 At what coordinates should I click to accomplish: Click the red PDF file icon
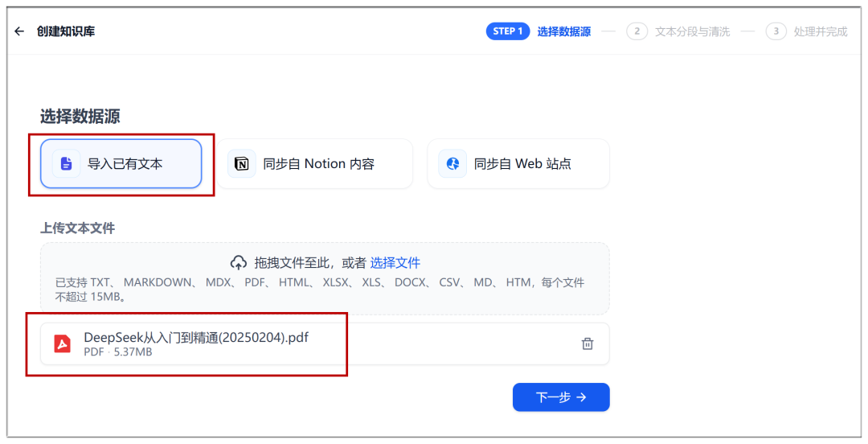coord(63,343)
